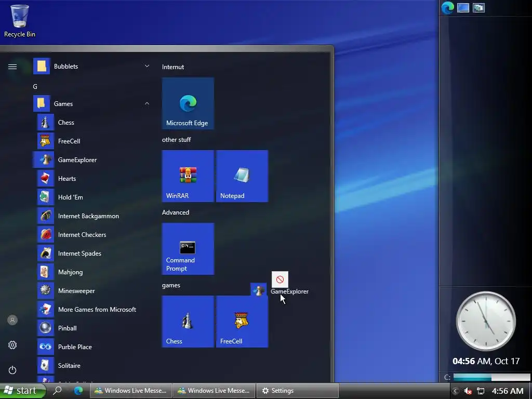Switch to second Windows Live Messenger taskbar button
The image size is (532, 399).
point(214,391)
